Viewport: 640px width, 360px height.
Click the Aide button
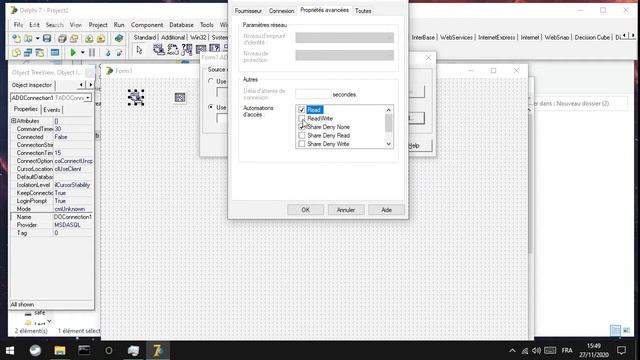[386, 210]
